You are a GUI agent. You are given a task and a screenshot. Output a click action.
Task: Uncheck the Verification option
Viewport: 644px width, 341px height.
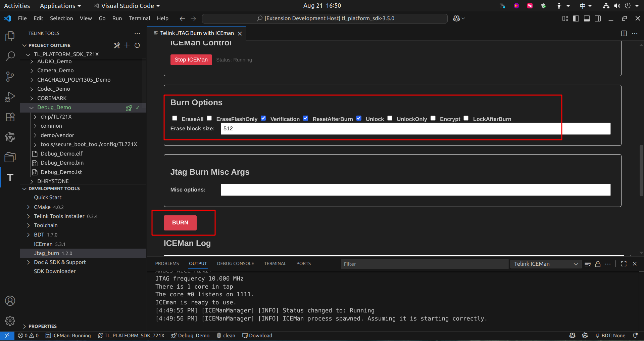(x=263, y=118)
